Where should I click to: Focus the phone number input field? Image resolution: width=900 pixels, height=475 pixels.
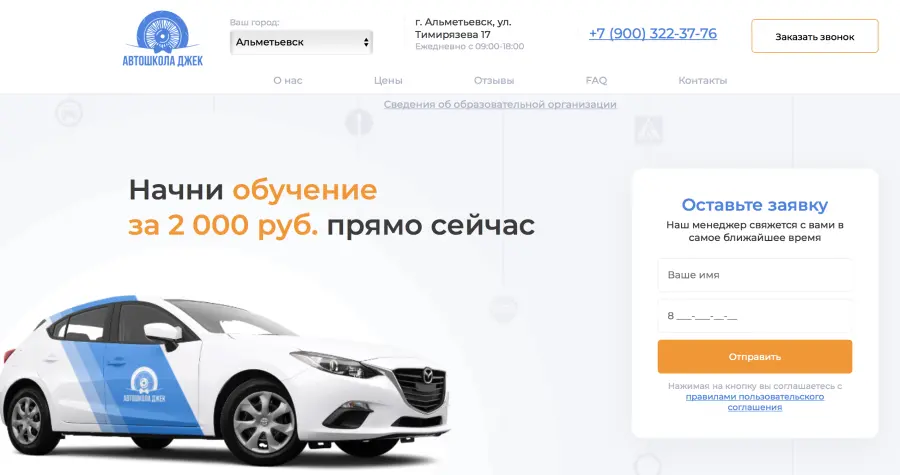click(755, 316)
